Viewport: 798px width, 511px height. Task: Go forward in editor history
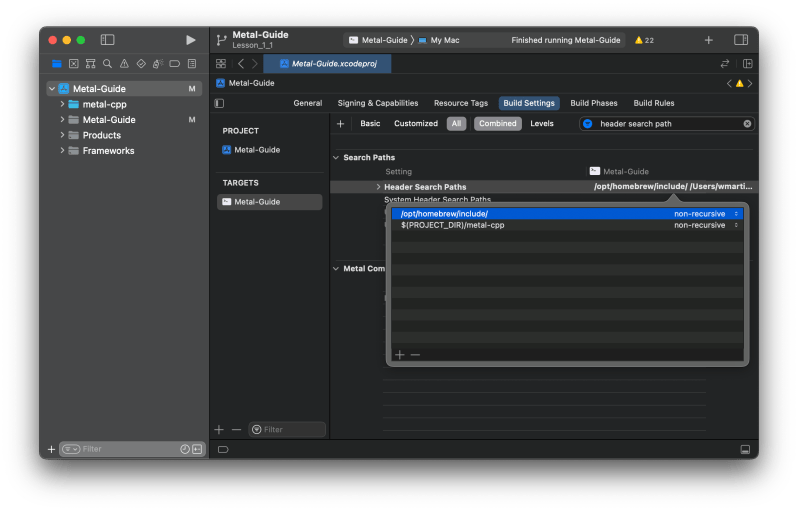point(254,64)
